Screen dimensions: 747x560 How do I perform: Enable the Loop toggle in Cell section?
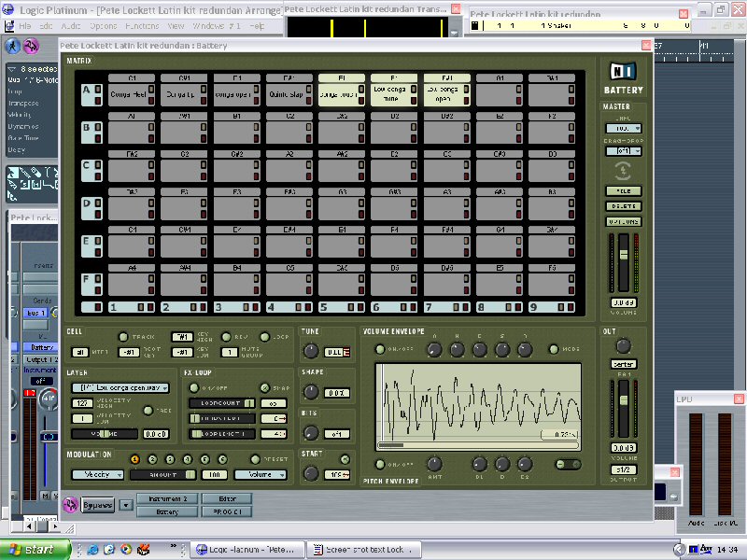pos(264,337)
